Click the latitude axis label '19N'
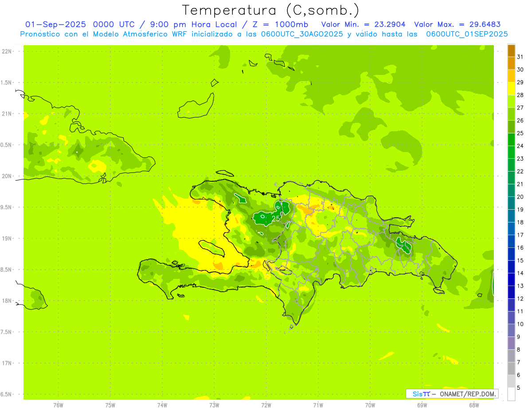This screenshot has width=532, height=411. 7,239
